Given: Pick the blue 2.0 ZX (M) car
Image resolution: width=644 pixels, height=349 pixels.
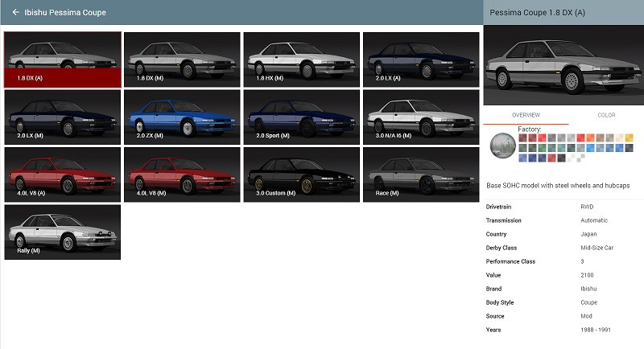Looking at the screenshot, I should (x=182, y=117).
